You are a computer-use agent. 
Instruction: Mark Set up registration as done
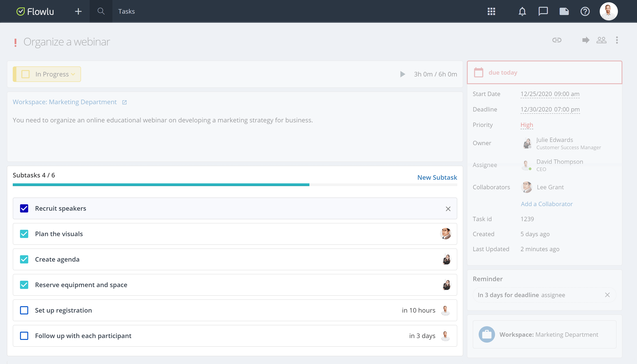[24, 310]
